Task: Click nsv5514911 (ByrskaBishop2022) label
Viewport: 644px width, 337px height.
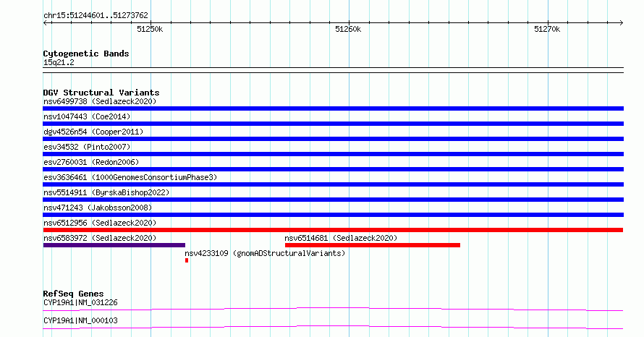Action: (x=106, y=192)
